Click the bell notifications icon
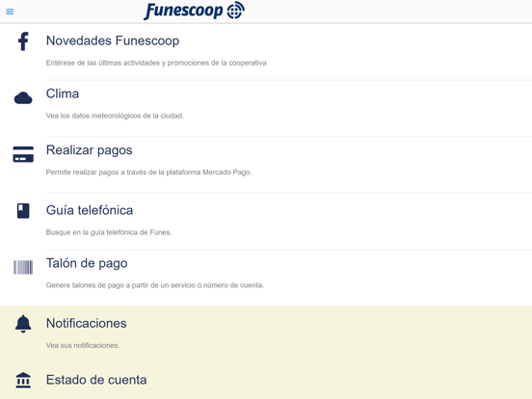 point(23,324)
